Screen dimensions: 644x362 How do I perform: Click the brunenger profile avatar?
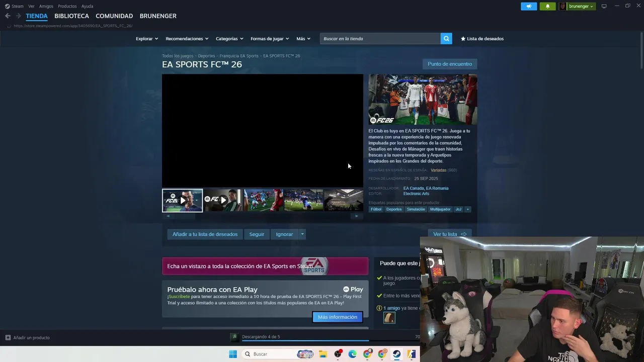tap(562, 7)
